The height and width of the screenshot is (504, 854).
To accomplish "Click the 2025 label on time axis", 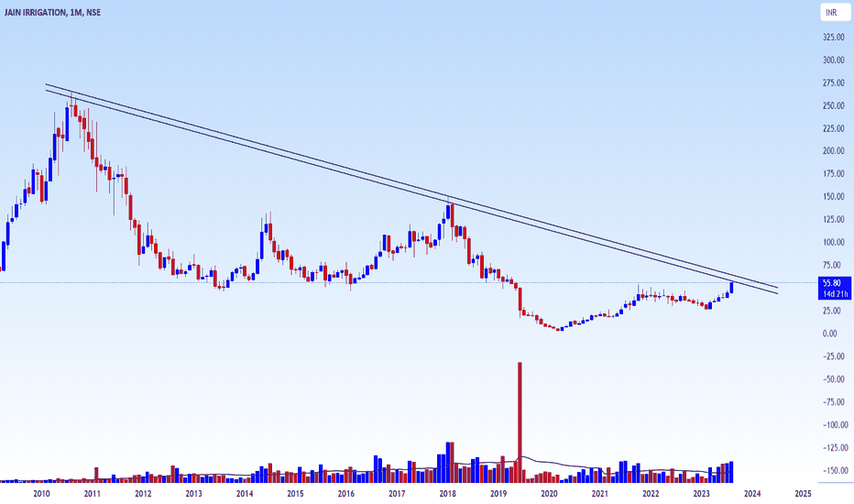I will pyautogui.click(x=803, y=494).
